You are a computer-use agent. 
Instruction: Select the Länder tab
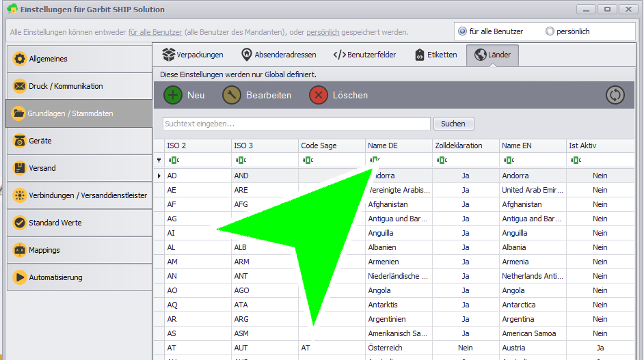[492, 55]
